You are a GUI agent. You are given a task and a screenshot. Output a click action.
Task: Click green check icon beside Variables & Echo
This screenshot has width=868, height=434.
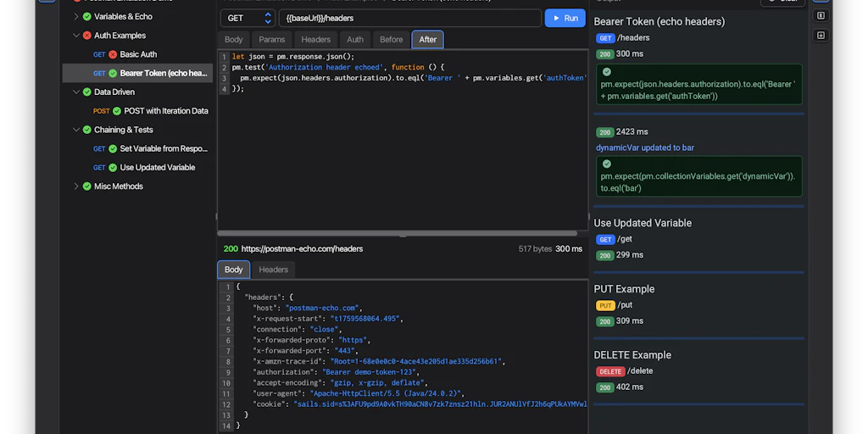[x=86, y=17]
